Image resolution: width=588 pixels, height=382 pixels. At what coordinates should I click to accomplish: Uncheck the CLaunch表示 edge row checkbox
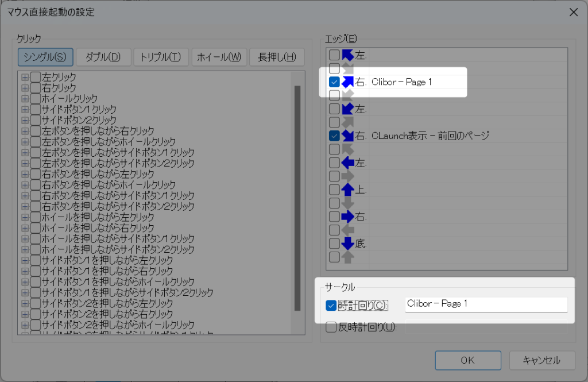[334, 136]
